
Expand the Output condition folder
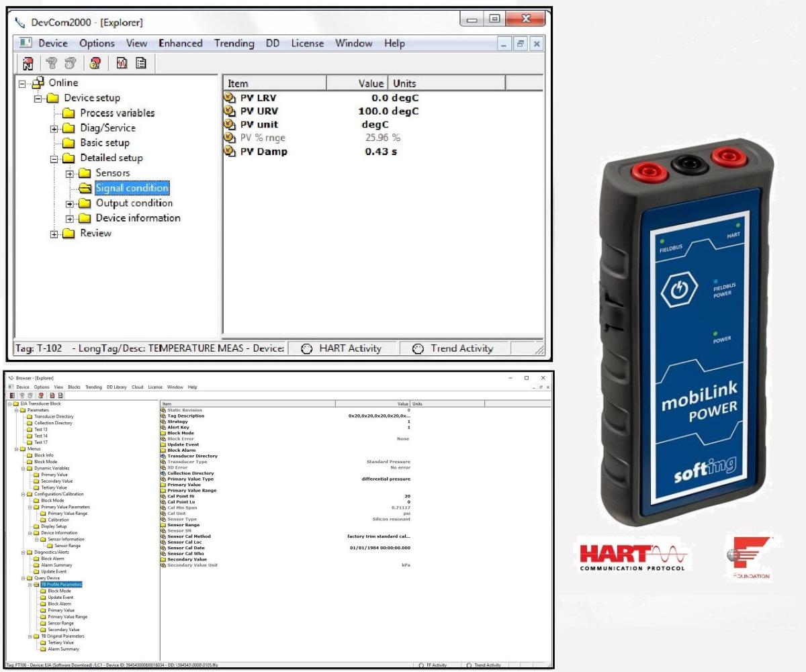[x=70, y=204]
